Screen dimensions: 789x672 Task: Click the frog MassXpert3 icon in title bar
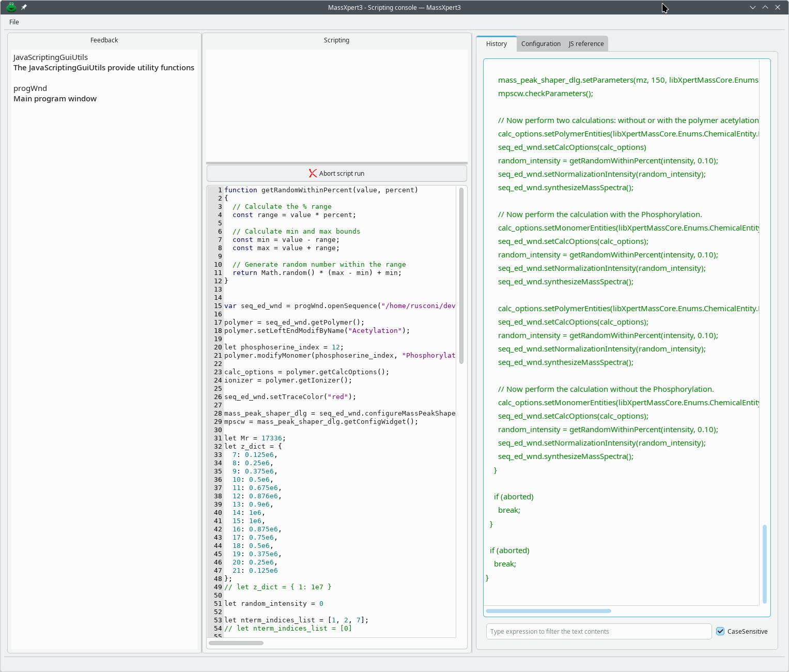pyautogui.click(x=11, y=7)
